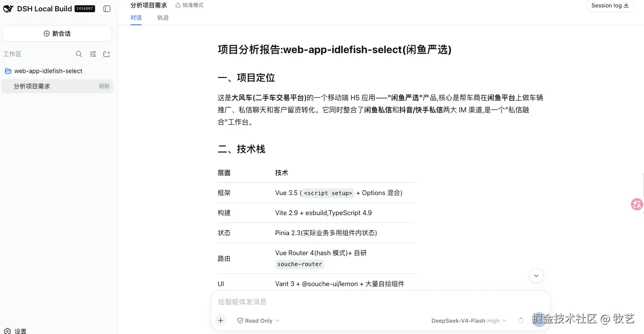This screenshot has width=644, height=334.
Task: Click the bold 大风车(二手车交易平台) text
Action: 269,98
